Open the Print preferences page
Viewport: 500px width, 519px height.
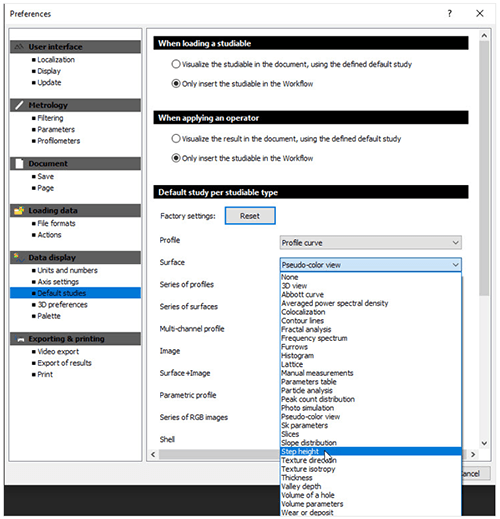[45, 374]
